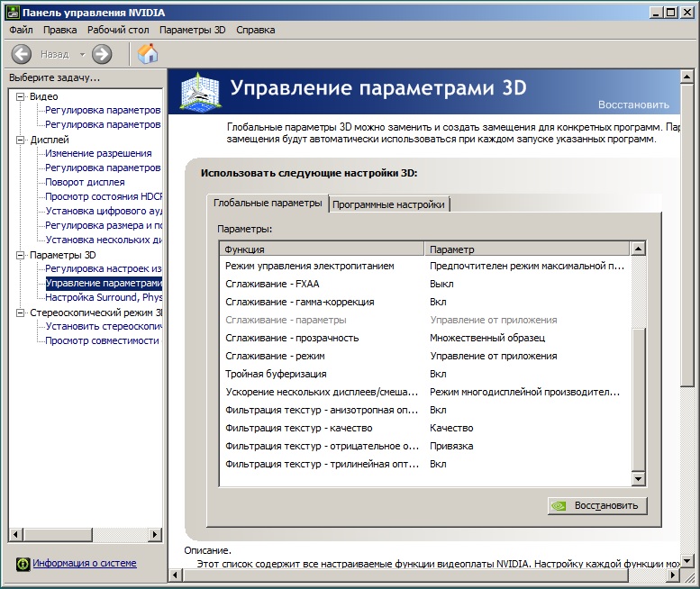Select Сглаживание - гамма-коррекция row

tap(426, 302)
